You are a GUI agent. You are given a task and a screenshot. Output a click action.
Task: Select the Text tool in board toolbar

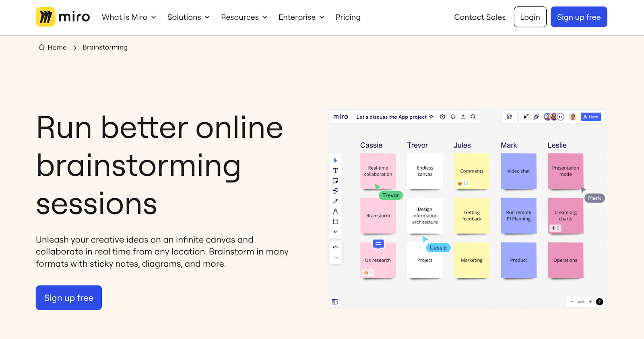point(335,171)
